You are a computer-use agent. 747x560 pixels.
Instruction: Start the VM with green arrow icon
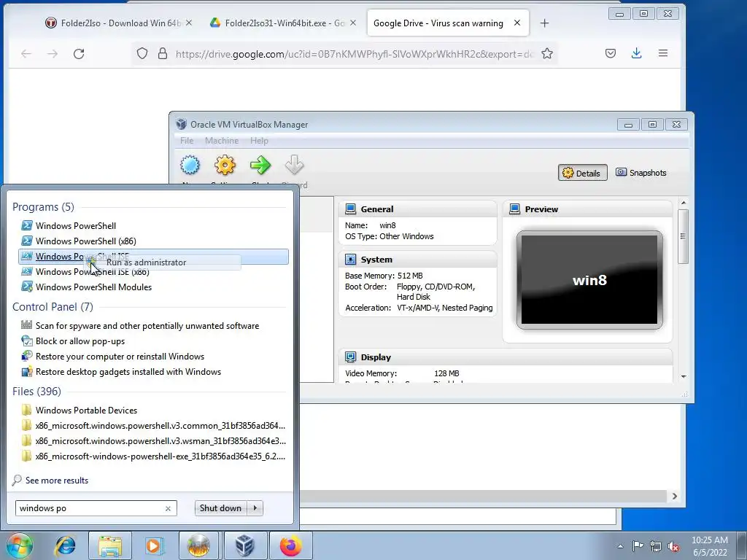click(260, 166)
